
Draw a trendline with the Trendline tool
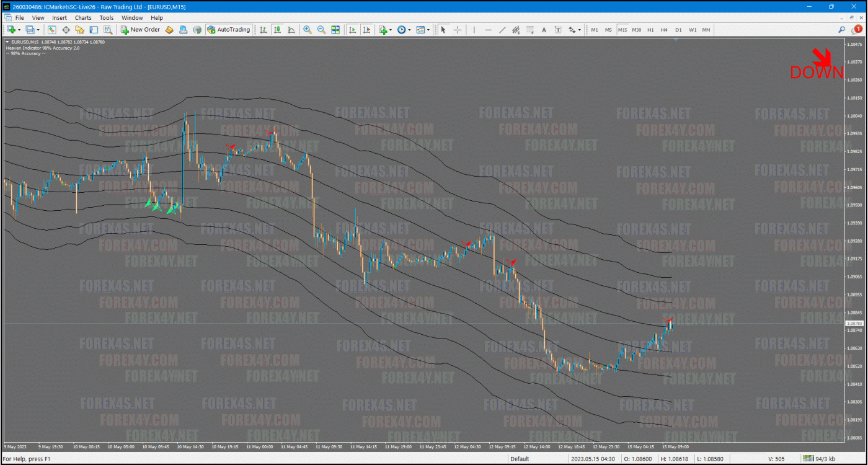502,30
